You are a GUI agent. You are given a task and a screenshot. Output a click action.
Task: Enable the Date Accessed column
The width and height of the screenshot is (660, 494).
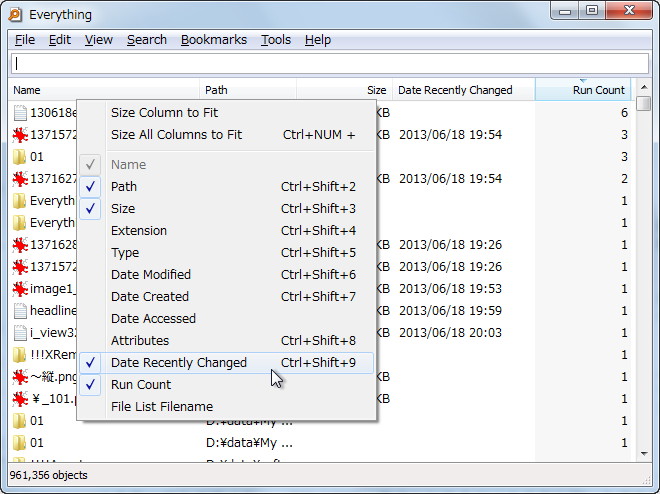click(x=226, y=319)
